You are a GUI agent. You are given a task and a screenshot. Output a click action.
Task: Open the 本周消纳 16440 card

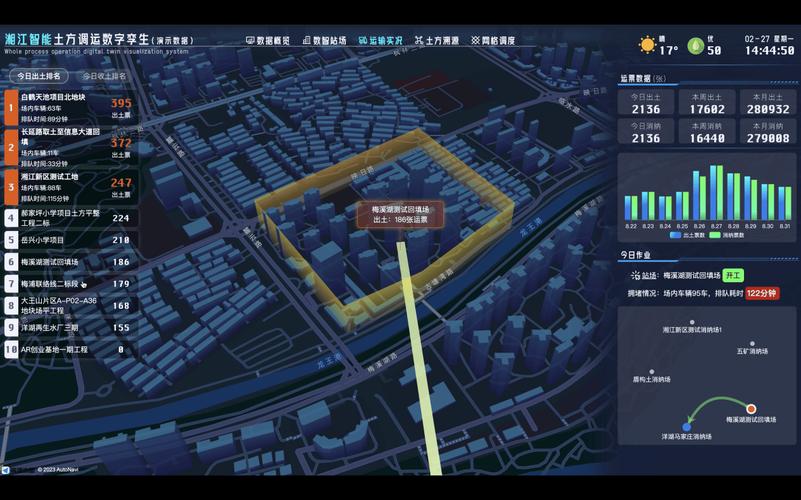coord(707,133)
